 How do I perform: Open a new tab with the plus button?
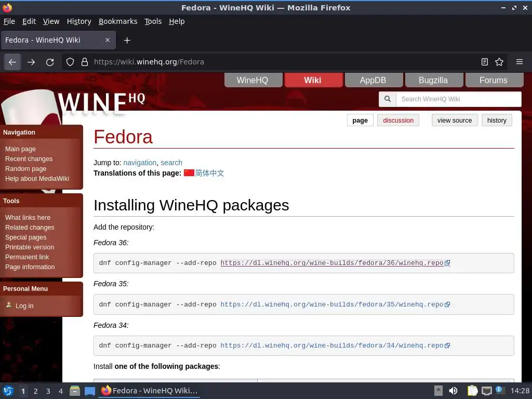(127, 41)
